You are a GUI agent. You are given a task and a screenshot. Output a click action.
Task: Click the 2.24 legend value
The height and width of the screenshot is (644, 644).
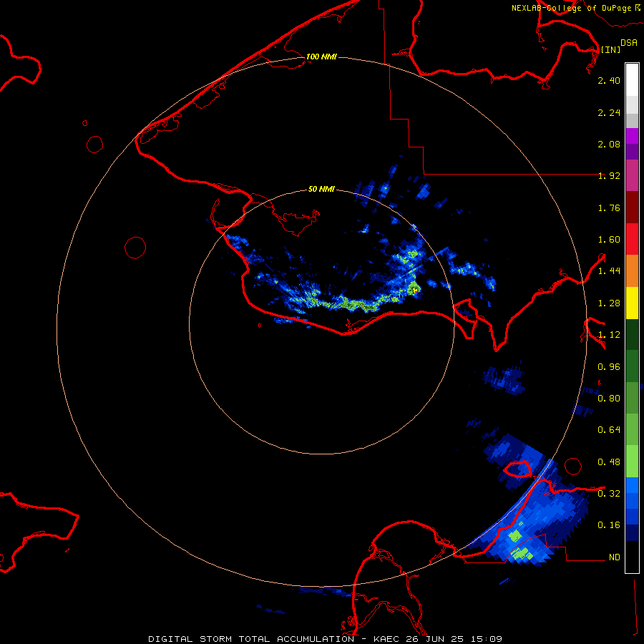pyautogui.click(x=609, y=112)
